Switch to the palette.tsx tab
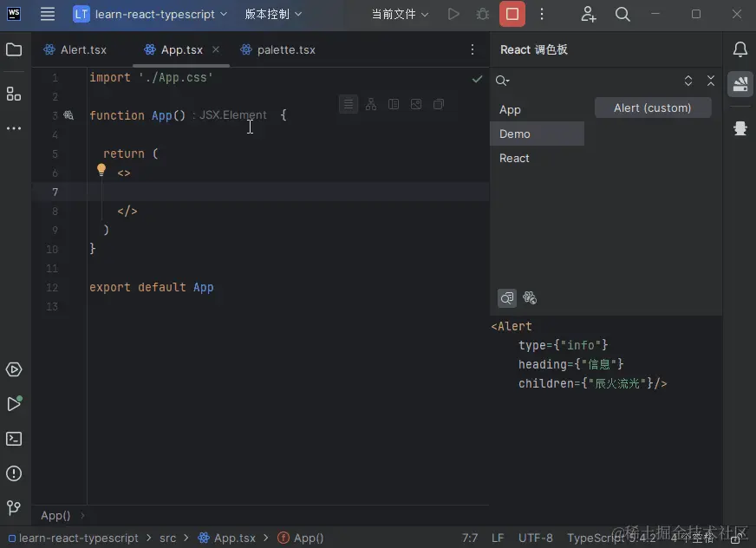Viewport: 756px width, 548px height. [x=277, y=49]
